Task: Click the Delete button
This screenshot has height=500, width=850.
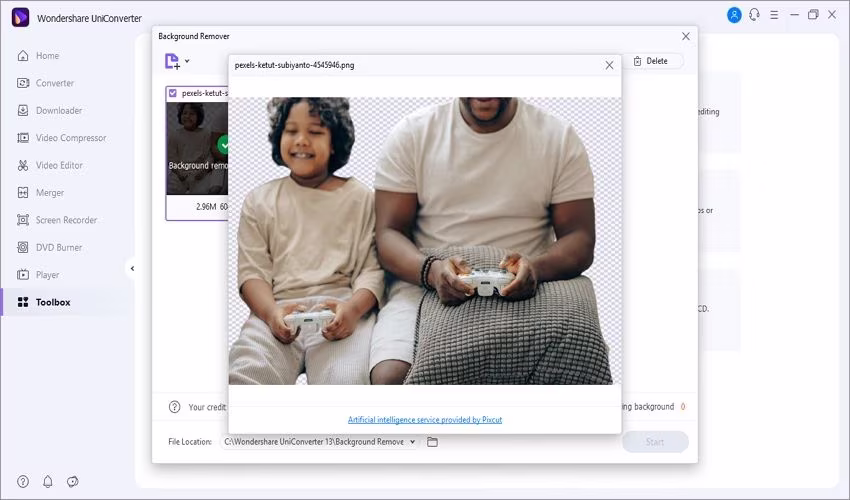Action: (x=651, y=61)
